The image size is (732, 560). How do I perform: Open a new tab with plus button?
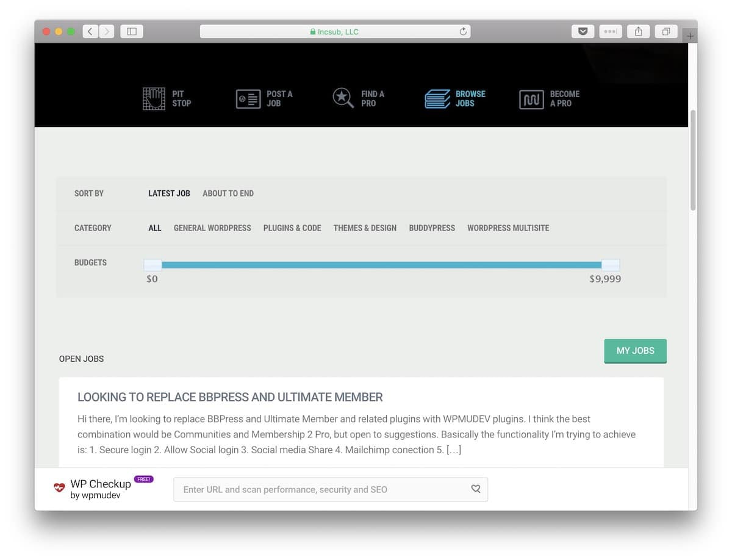click(x=690, y=36)
